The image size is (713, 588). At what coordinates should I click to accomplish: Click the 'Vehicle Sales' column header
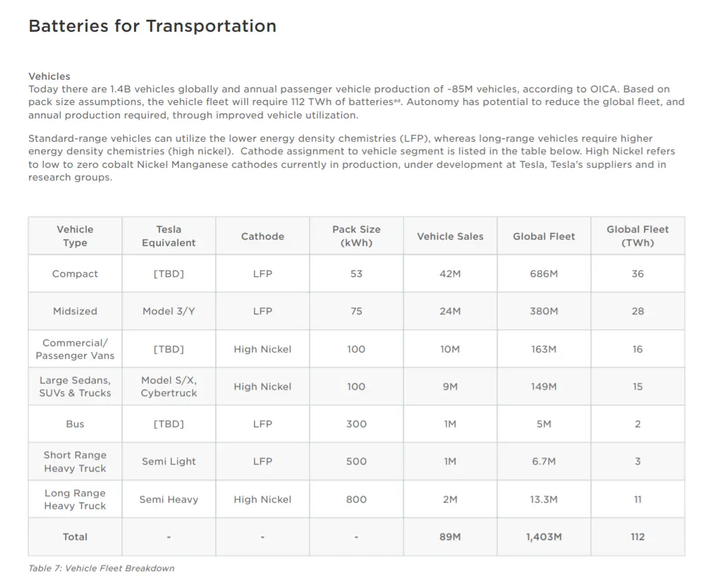point(450,237)
